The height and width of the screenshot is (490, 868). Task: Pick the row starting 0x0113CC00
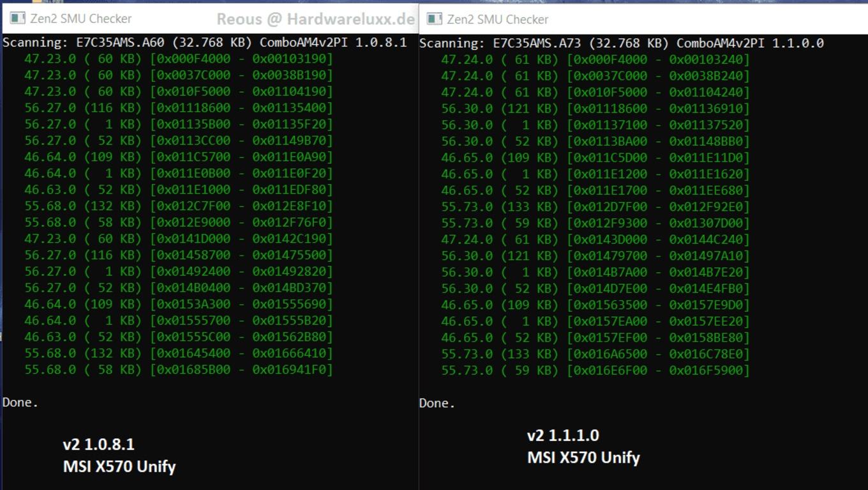pyautogui.click(x=179, y=141)
